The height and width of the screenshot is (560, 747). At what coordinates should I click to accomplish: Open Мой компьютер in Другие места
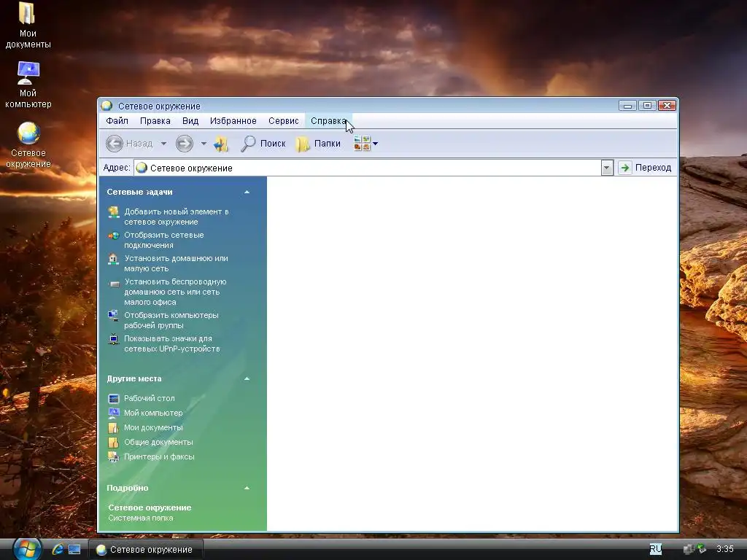point(153,413)
